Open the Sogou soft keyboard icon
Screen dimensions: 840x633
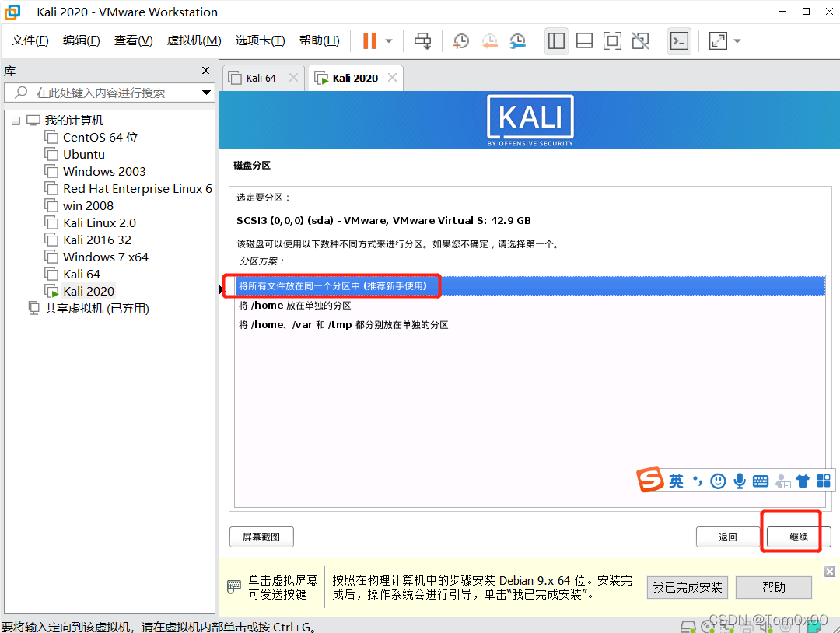[x=760, y=481]
